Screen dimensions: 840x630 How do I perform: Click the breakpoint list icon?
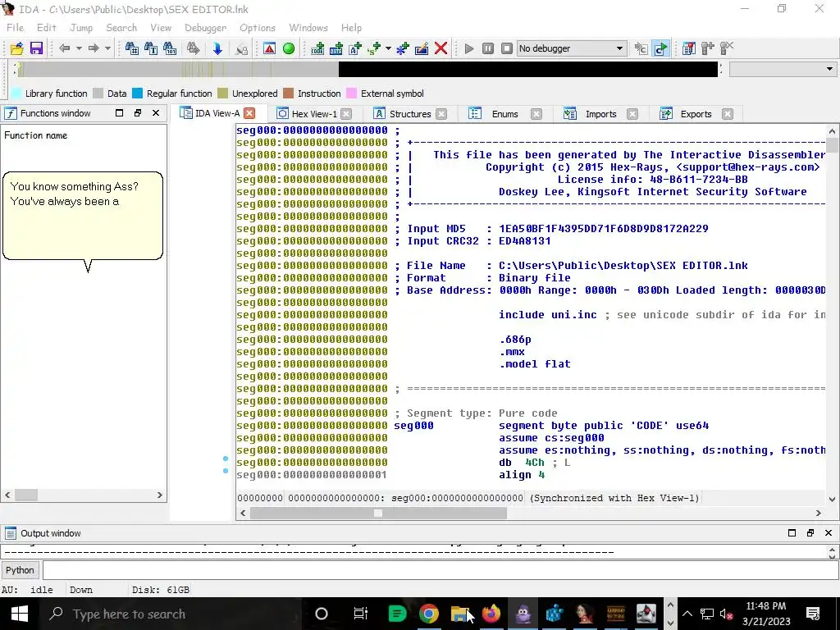point(688,48)
